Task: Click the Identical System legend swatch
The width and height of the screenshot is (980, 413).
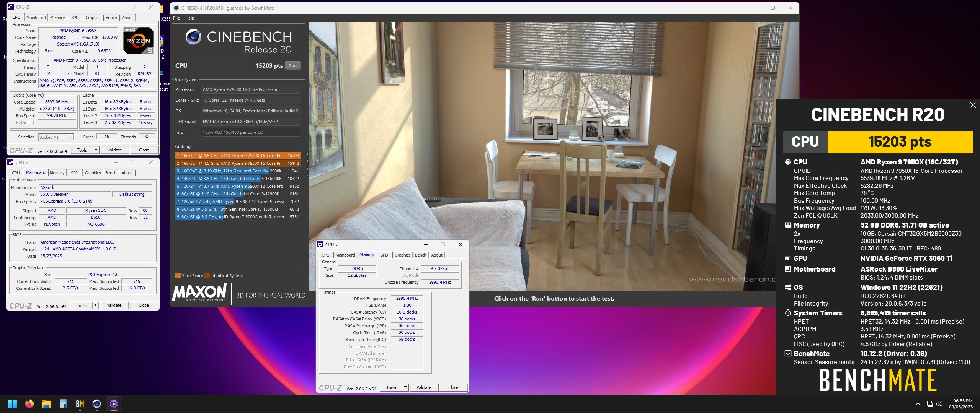Action: pyautogui.click(x=207, y=276)
